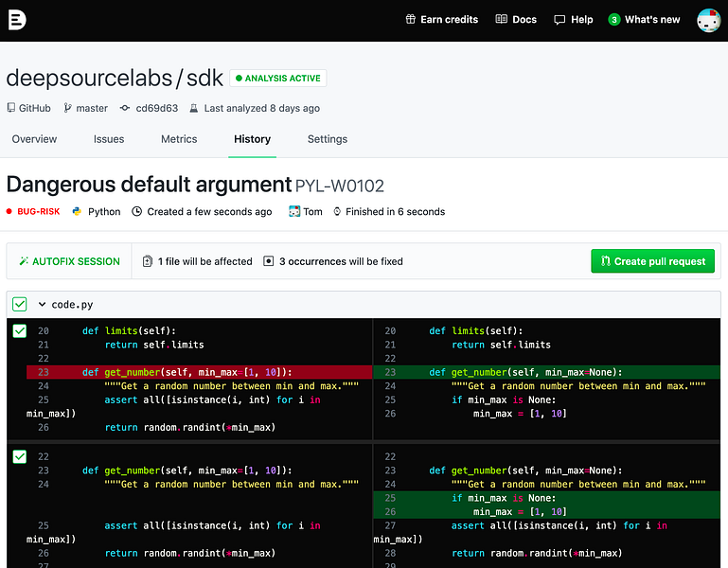The image size is (728, 568).
Task: Click the master branch label
Action: (92, 108)
